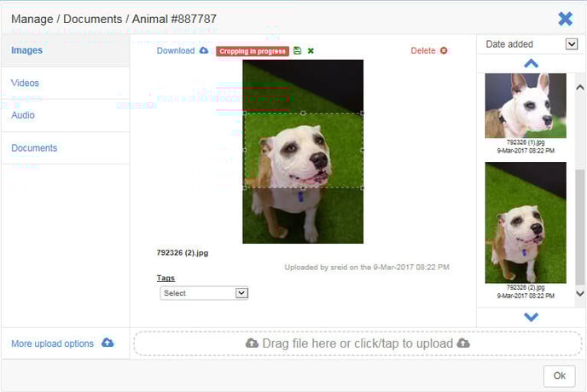Click the Download link text
587x392 pixels.
click(x=176, y=51)
